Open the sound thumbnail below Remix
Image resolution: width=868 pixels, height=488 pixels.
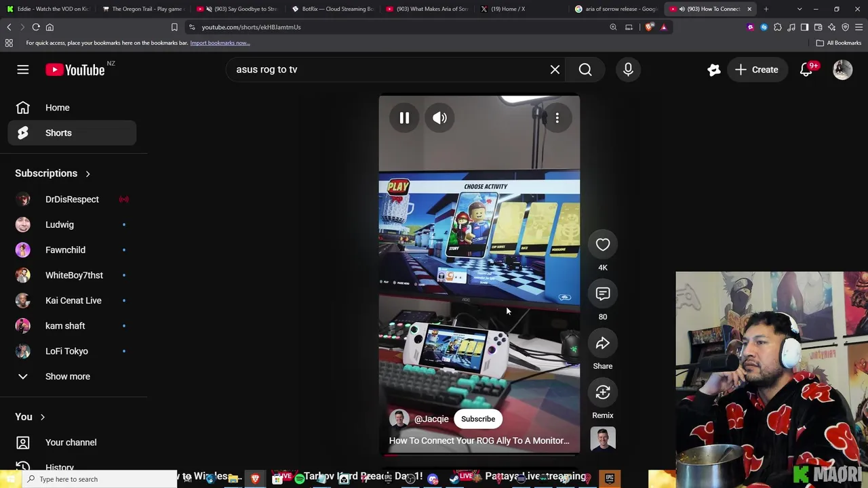click(x=603, y=439)
